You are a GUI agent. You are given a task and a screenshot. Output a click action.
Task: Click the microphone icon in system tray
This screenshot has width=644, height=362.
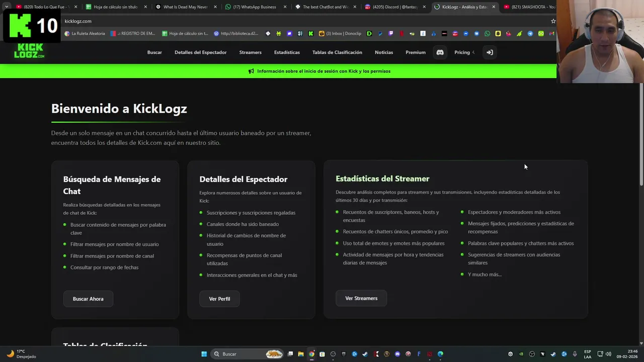[x=575, y=354]
